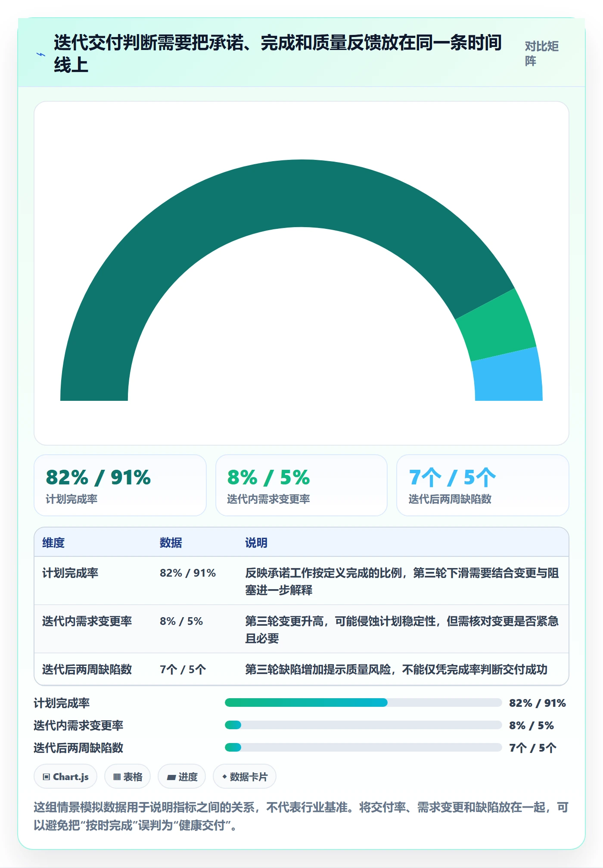Click the 8% / 5% table data cell
The image size is (603, 868).
(181, 621)
